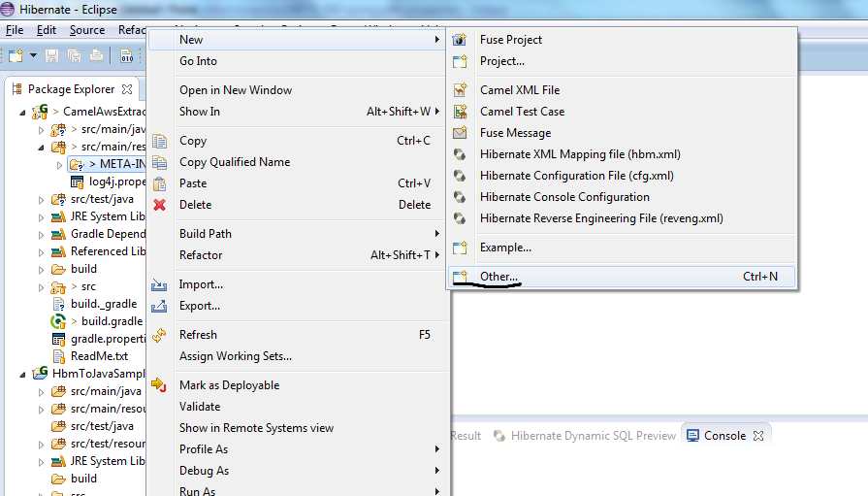Viewport: 868px width, 496px height.
Task: Open the New toolbar dropdown arrow
Action: tap(33, 55)
